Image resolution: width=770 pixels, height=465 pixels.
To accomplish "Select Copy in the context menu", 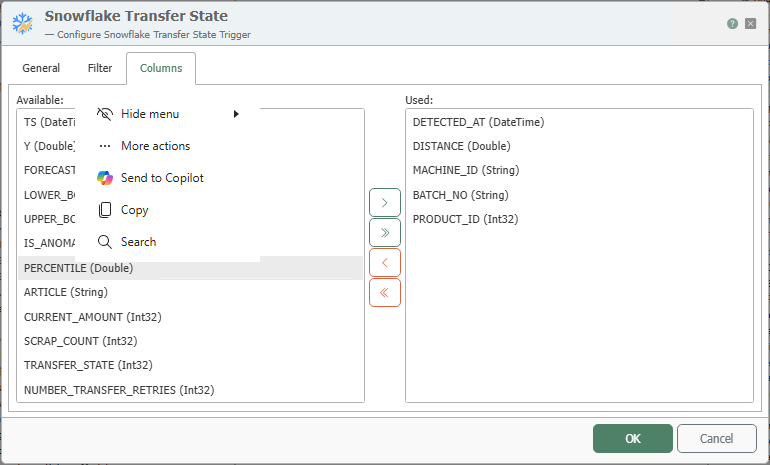I will pyautogui.click(x=167, y=210).
